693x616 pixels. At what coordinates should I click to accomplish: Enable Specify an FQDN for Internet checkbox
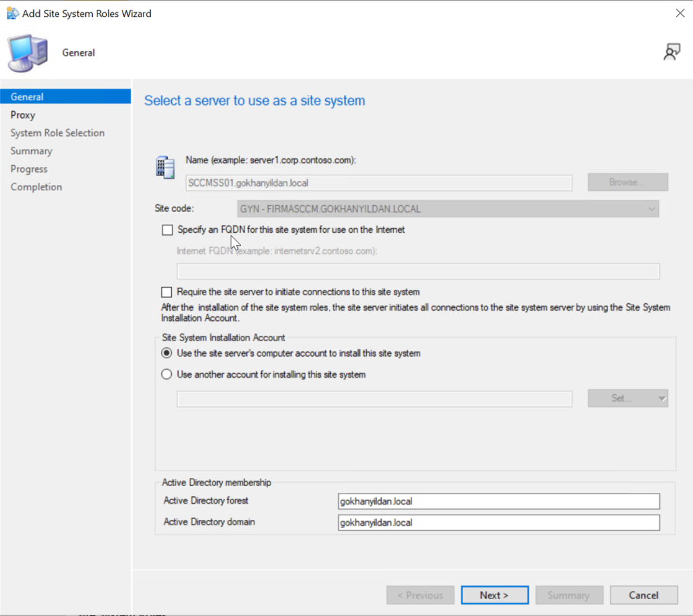pos(167,230)
